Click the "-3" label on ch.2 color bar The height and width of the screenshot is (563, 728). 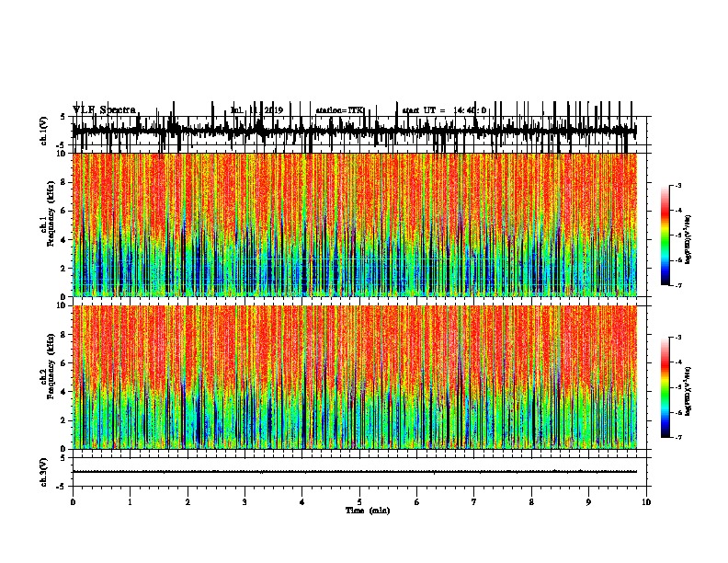point(677,338)
